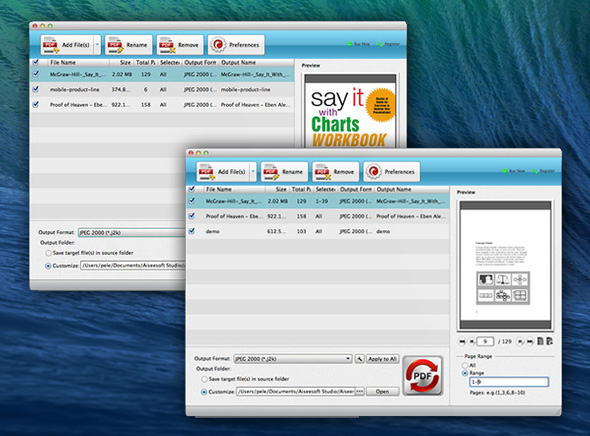
Task: Click the current page number field
Action: [485, 342]
